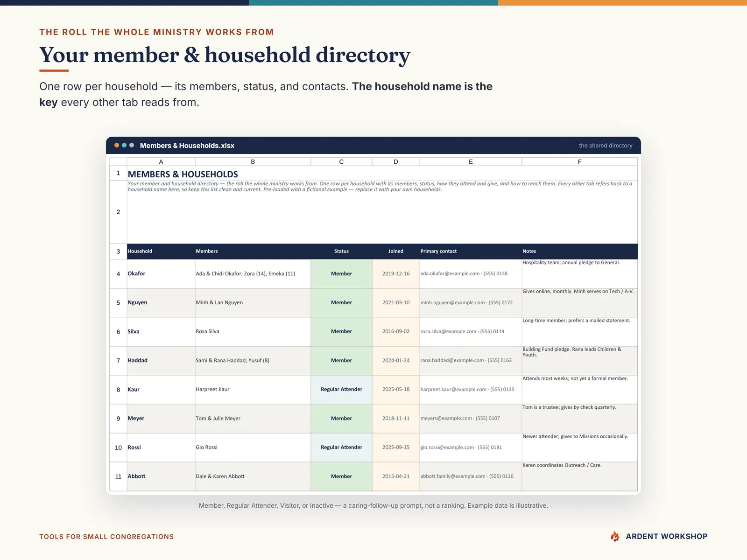Click the Members & Households.xlsx file title
747x560 pixels.
tap(187, 146)
